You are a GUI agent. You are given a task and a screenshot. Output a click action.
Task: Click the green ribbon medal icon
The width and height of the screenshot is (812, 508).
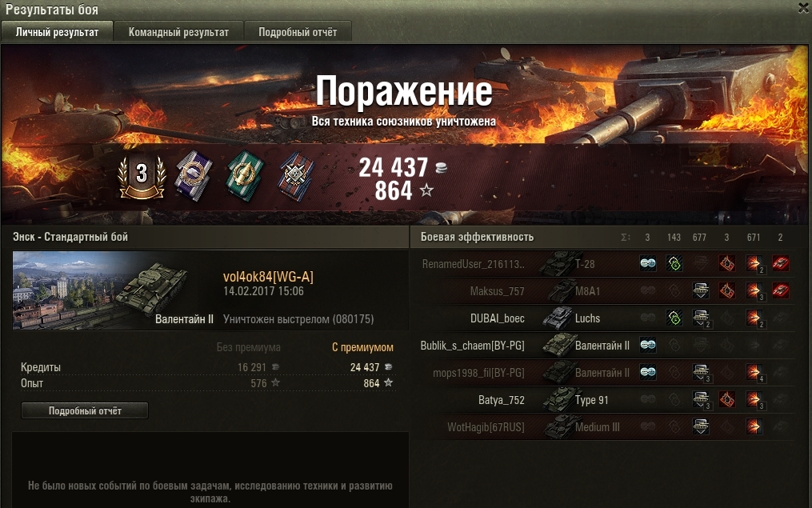pyautogui.click(x=245, y=176)
